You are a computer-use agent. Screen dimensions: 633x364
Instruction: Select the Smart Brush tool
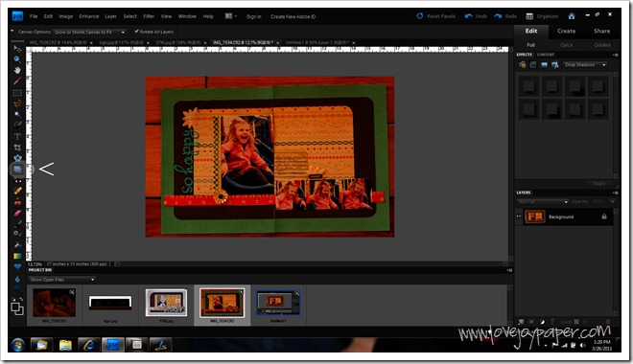17,234
